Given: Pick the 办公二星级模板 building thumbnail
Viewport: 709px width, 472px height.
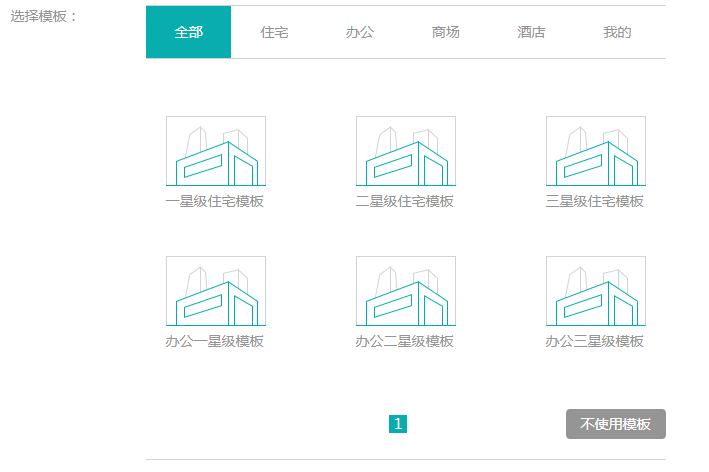Looking at the screenshot, I should coord(406,291).
